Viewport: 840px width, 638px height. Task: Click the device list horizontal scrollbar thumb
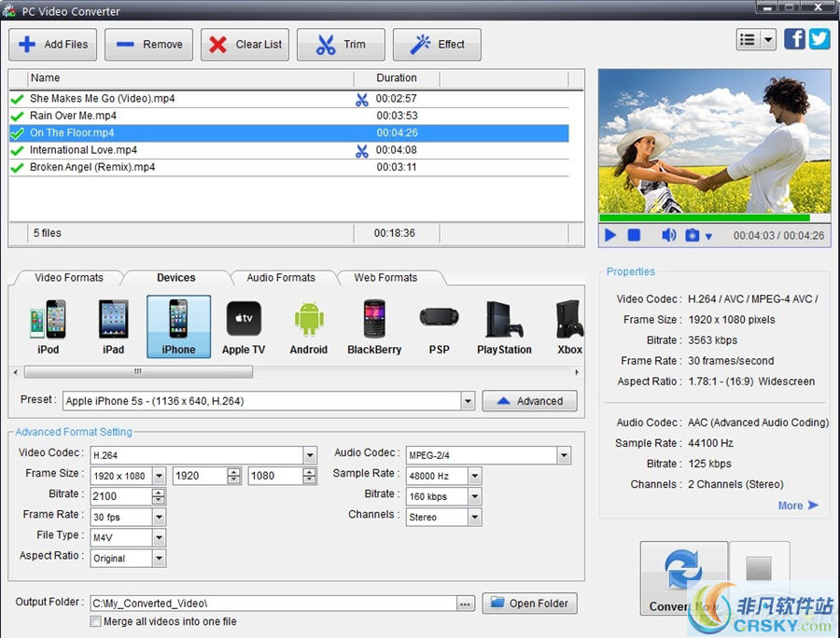click(138, 371)
